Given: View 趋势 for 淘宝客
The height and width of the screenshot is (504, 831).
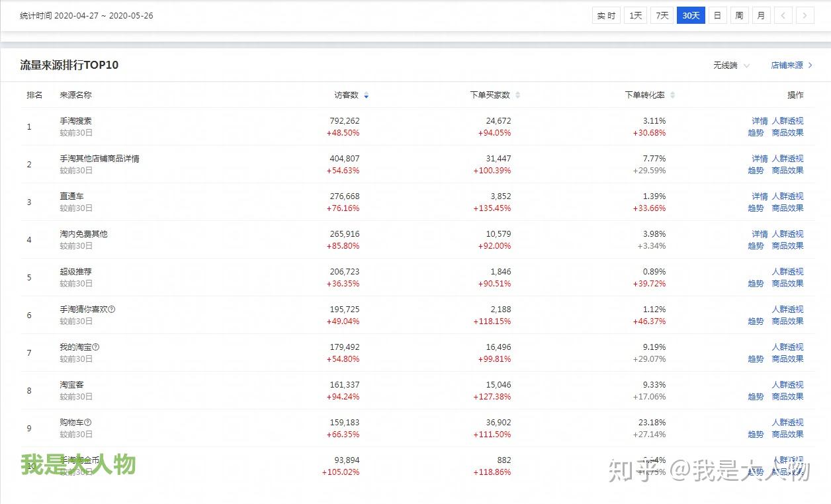Looking at the screenshot, I should 756,397.
